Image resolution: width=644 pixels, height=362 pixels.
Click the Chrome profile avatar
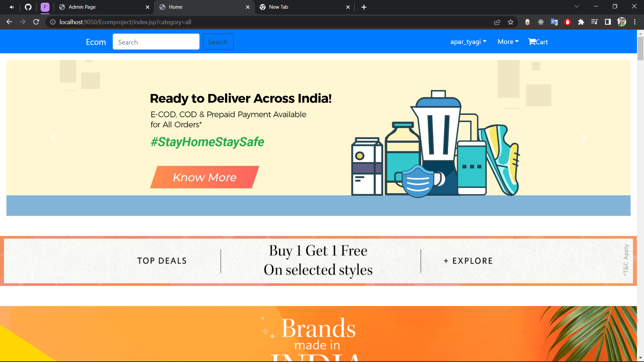pos(622,22)
